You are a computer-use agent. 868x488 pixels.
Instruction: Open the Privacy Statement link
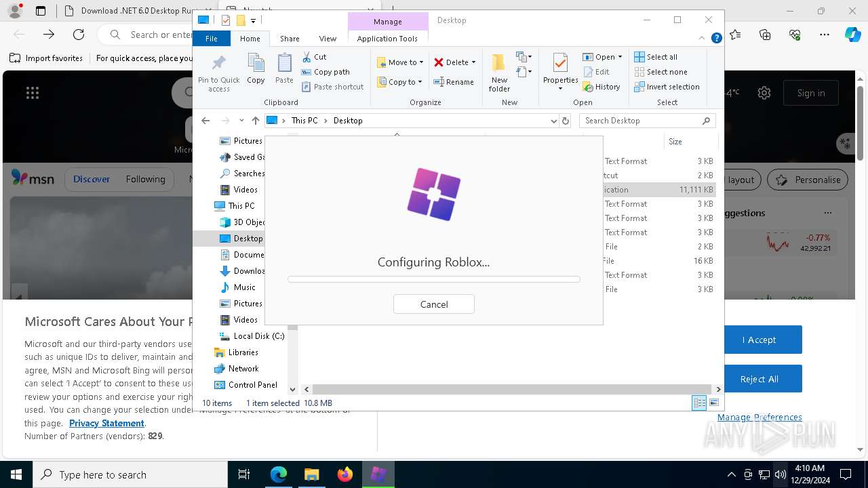coord(106,423)
